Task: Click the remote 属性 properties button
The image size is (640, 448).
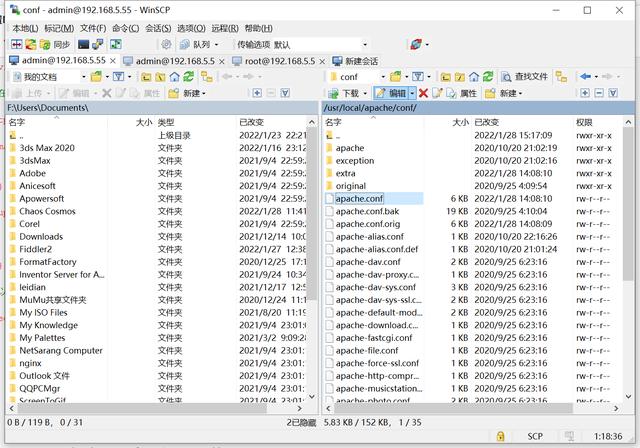Action: click(462, 93)
